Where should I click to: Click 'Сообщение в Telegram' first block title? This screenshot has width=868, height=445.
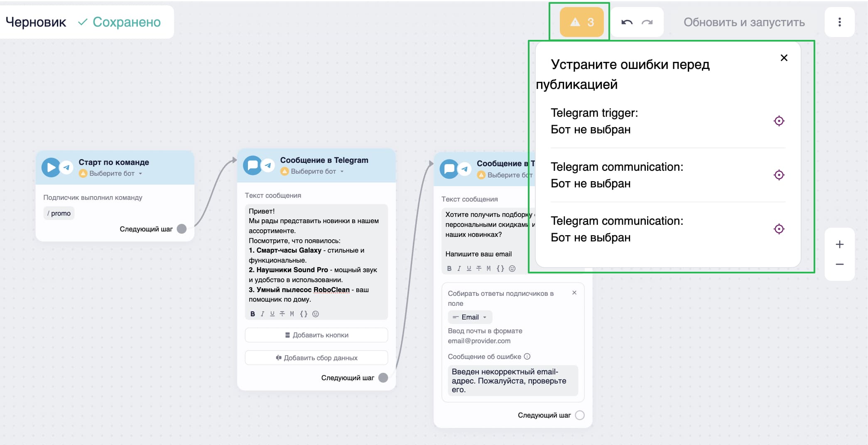coord(324,160)
